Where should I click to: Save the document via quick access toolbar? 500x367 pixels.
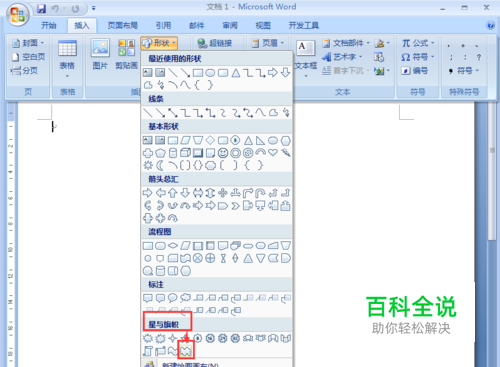(x=42, y=9)
